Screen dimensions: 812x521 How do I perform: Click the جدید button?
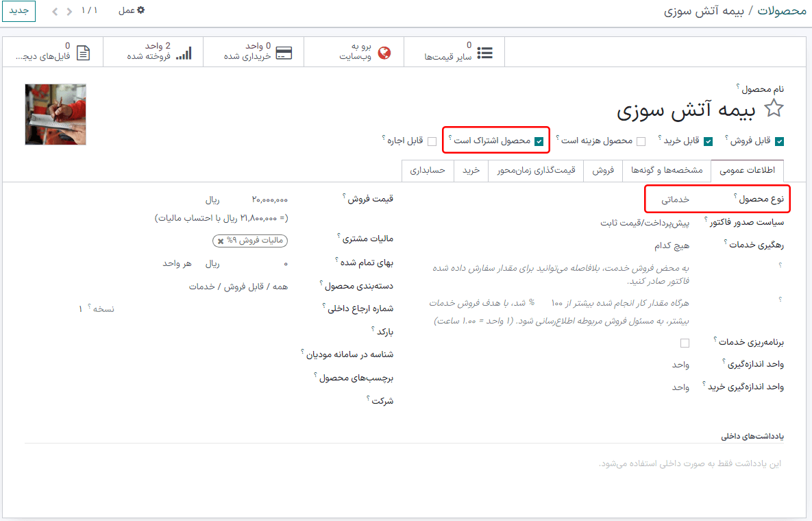click(19, 11)
